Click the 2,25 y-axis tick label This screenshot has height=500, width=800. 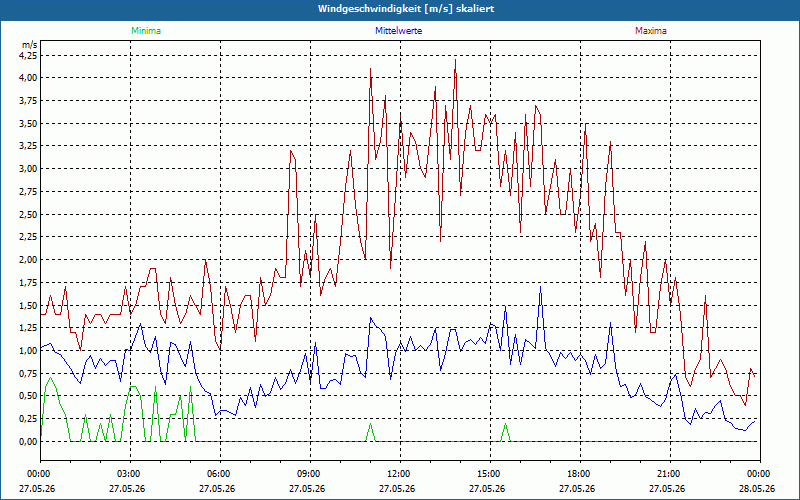point(28,237)
